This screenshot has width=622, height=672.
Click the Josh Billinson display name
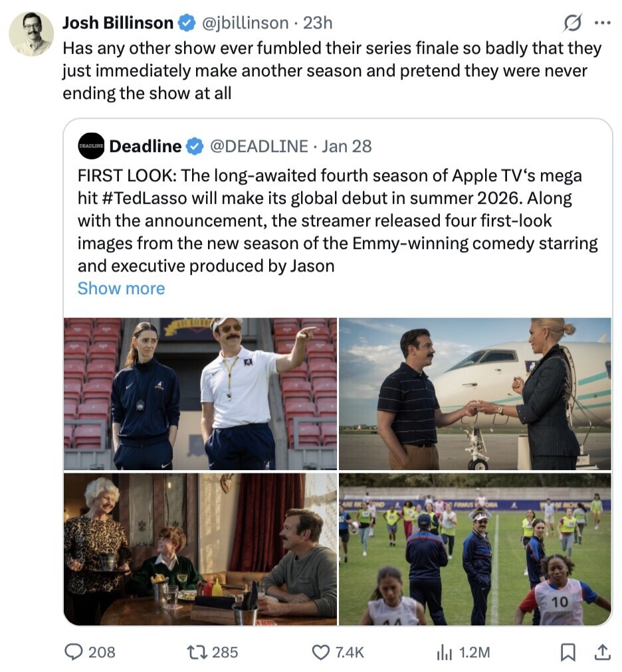click(x=118, y=23)
